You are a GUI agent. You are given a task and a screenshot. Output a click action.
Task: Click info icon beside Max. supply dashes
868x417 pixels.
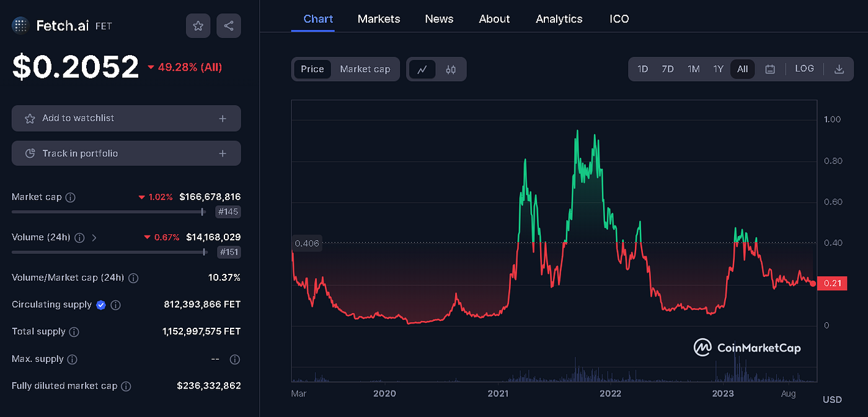pos(234,359)
